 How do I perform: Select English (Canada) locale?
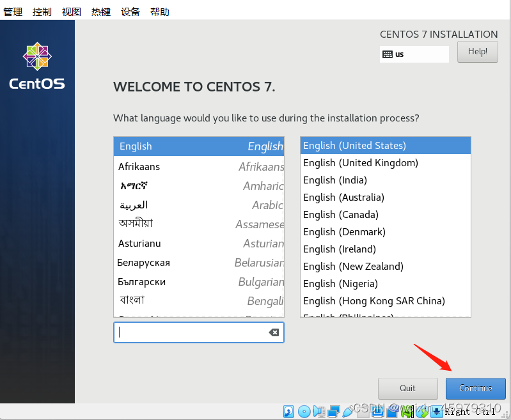coord(386,214)
